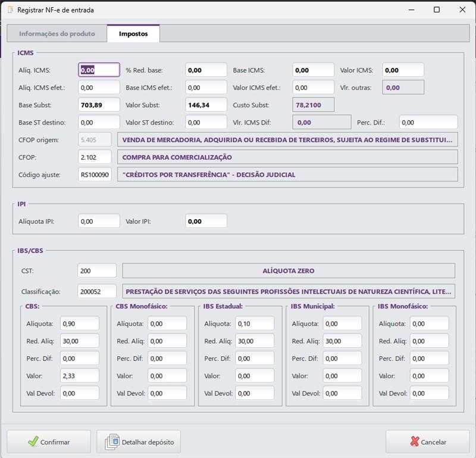
Task: Click the Alíquota IPI input field
Action: pos(99,221)
